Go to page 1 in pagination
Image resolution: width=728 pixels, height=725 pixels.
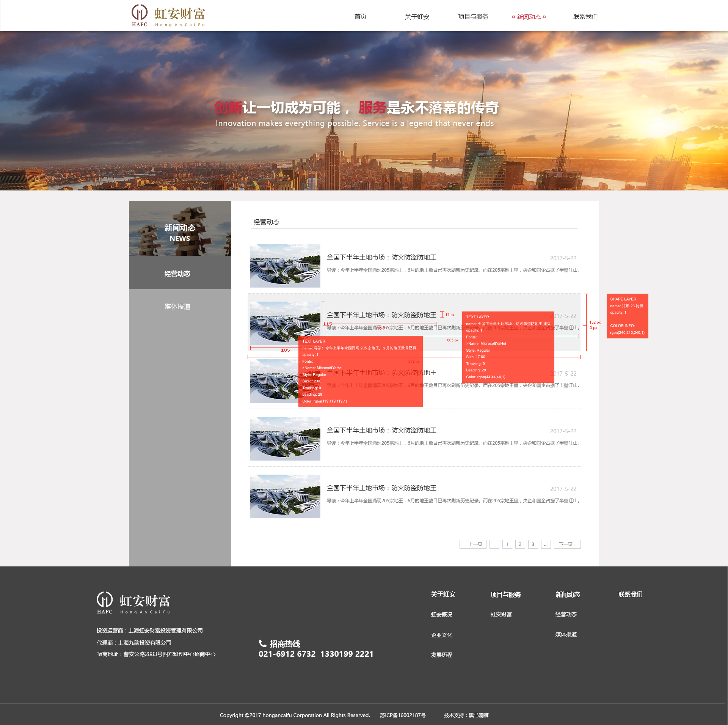507,544
